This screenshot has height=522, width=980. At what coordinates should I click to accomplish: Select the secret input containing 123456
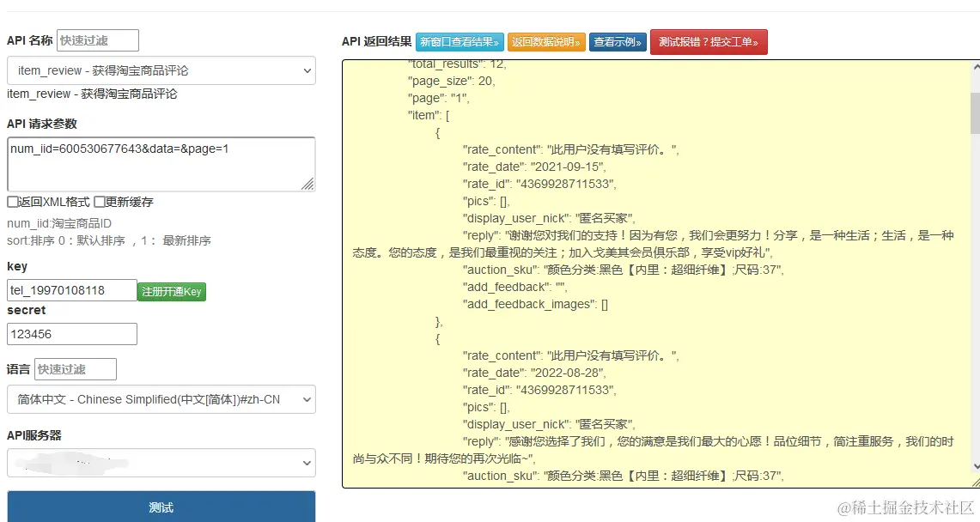click(x=71, y=333)
